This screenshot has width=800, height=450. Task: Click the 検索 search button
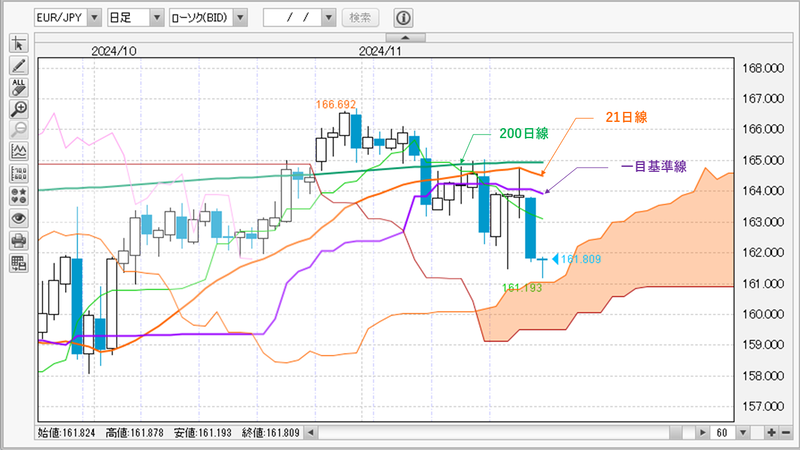(x=360, y=18)
